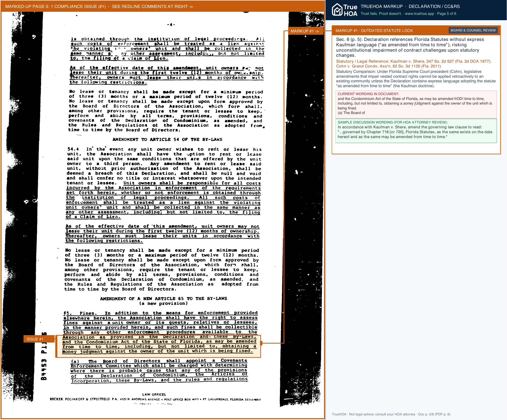Click the SAMPLE DISCUSSION WORDING heading
Screen dimensions: 507x420
click(393, 122)
